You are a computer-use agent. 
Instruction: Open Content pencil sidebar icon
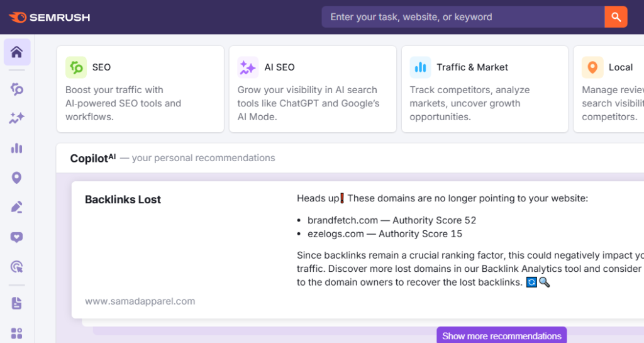tap(17, 207)
